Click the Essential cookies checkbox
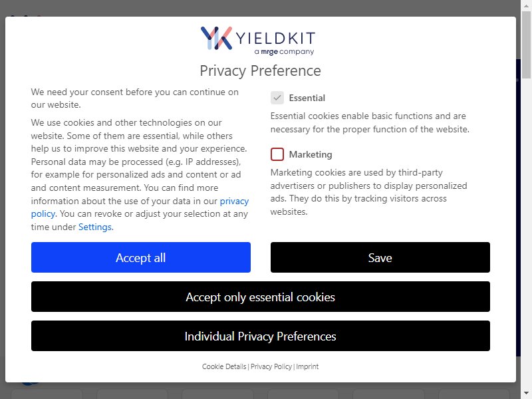 tap(277, 98)
